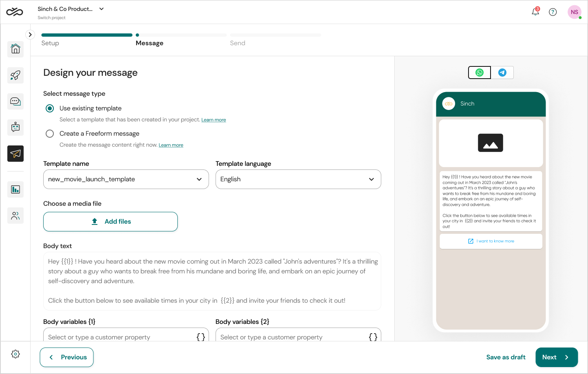588x374 pixels.
Task: Open the Contacts people icon
Action: [15, 215]
